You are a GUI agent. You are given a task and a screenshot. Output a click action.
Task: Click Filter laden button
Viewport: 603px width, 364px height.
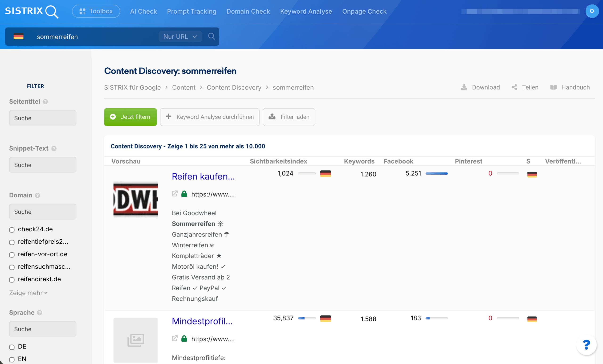[x=289, y=117]
